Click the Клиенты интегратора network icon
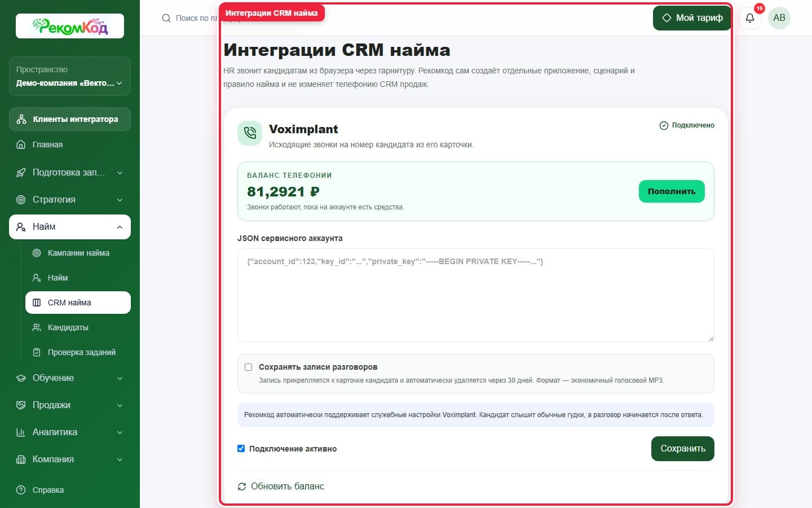 (x=21, y=119)
